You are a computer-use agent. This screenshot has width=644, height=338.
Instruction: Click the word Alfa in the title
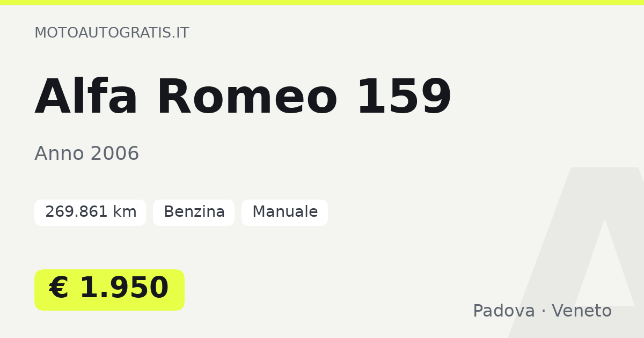[x=86, y=98]
